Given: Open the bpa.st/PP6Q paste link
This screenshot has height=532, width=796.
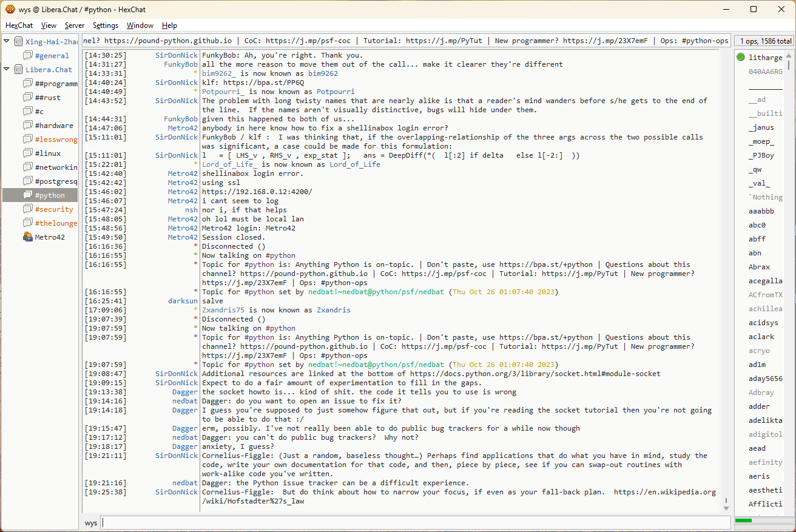Looking at the screenshot, I should (263, 82).
